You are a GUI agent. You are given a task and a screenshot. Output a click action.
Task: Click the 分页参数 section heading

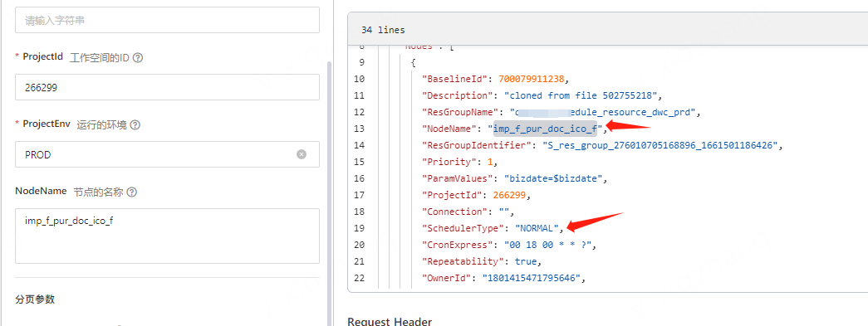click(x=35, y=299)
